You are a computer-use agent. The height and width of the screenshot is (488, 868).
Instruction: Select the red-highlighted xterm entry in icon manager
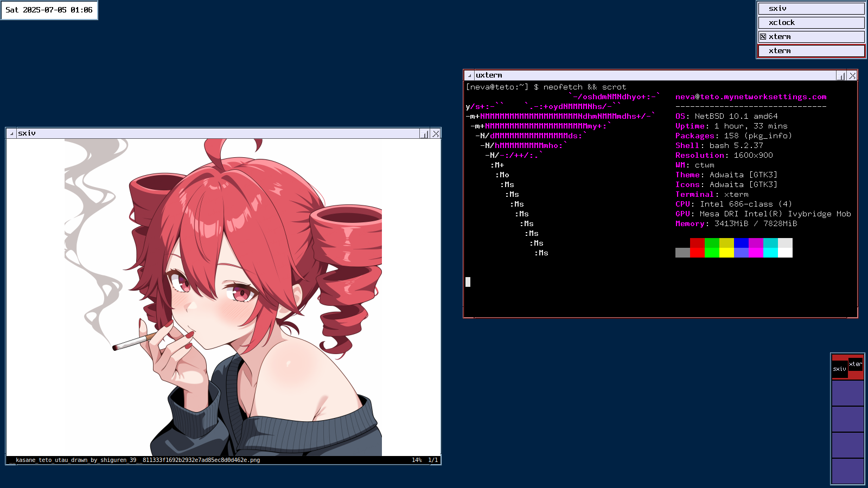[x=811, y=51]
